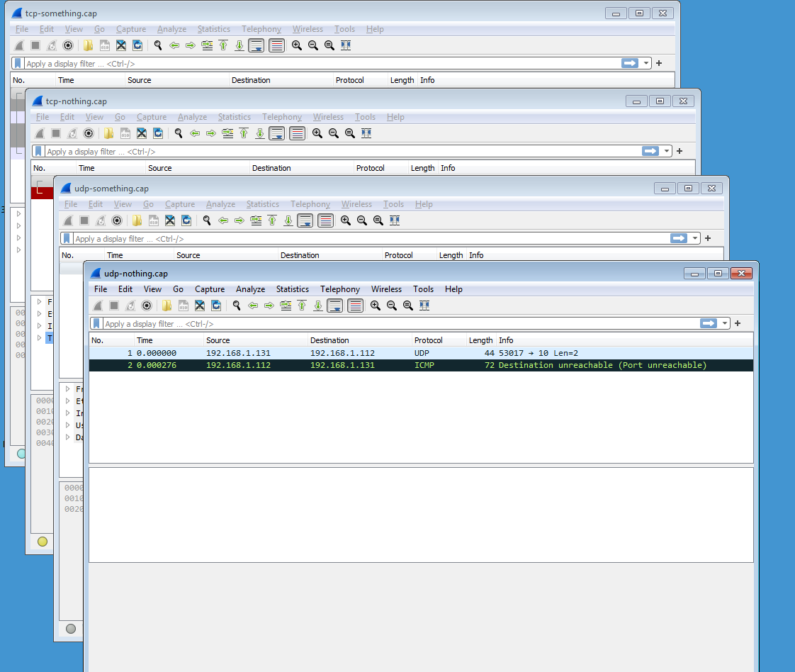This screenshot has width=795, height=672.
Task: Expand display filter dropdown in tcp-nothing.cap window
Action: click(667, 151)
